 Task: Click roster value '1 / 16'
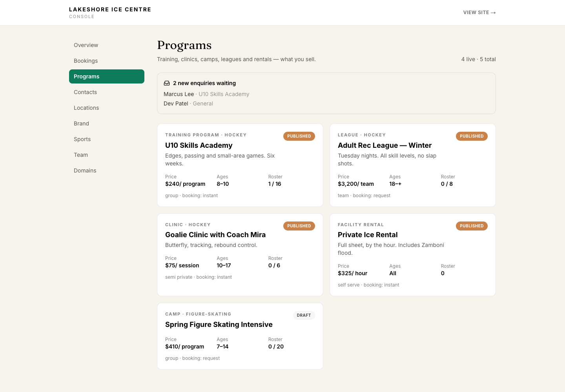point(275,184)
